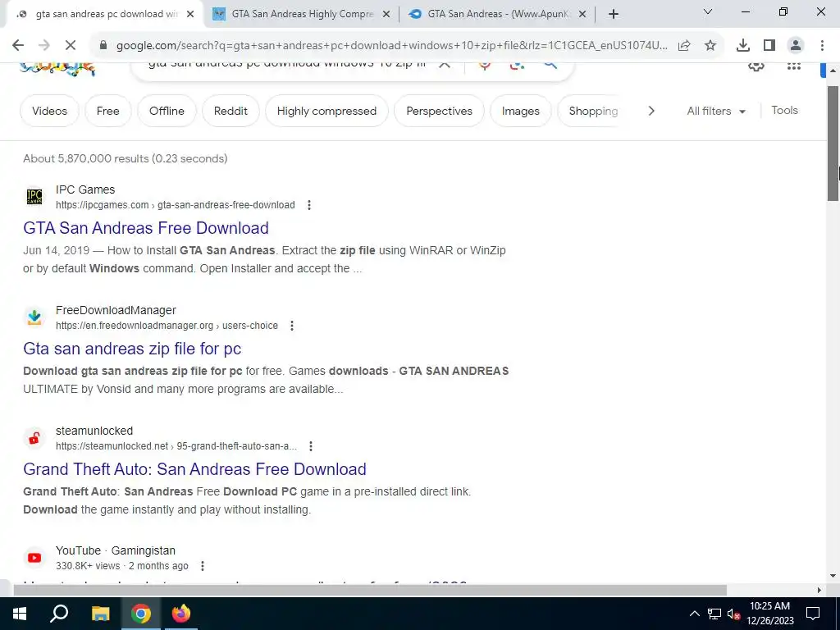Close the 'GTA San Andreas Highly Compre' tab
The width and height of the screenshot is (840, 630).
386,15
